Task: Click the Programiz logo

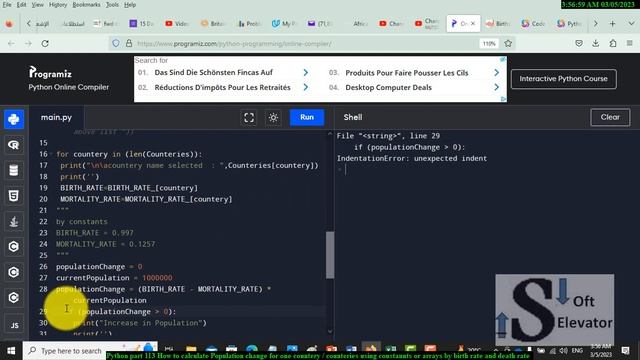Action: [50, 73]
